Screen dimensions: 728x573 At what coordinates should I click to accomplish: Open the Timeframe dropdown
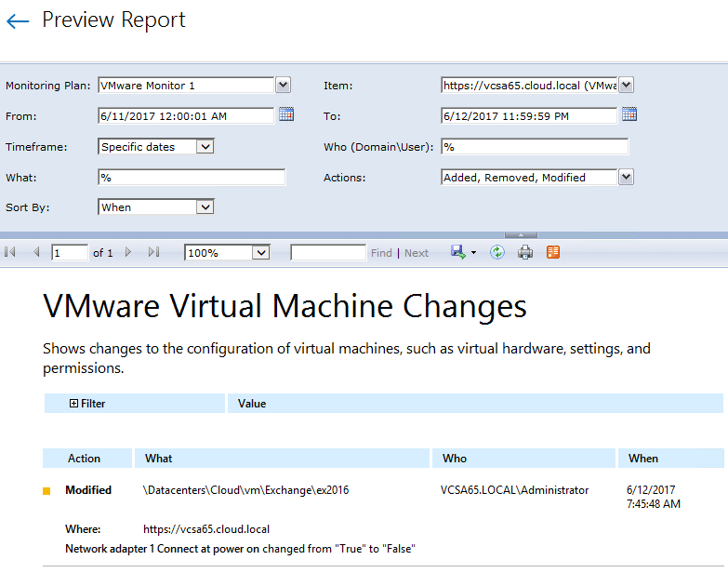(205, 146)
